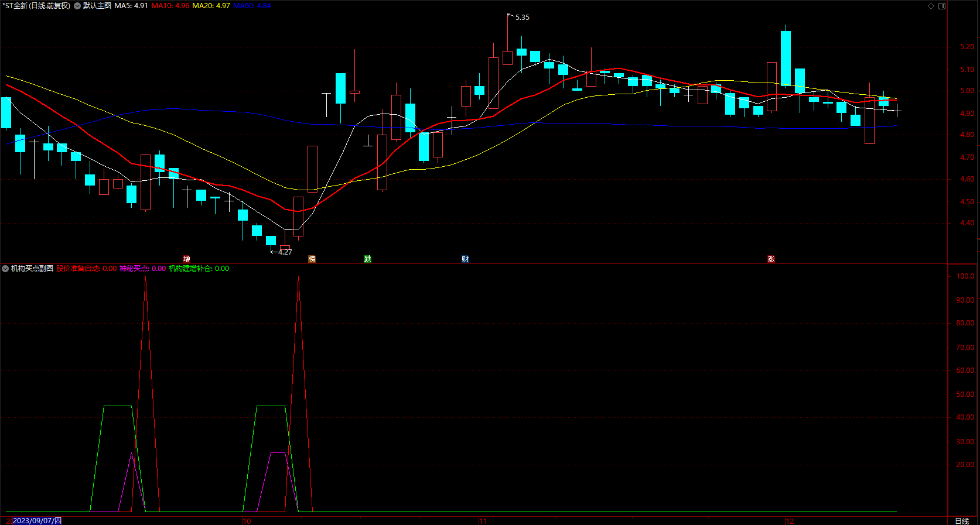Click the 5.35 high price annotation

[522, 18]
